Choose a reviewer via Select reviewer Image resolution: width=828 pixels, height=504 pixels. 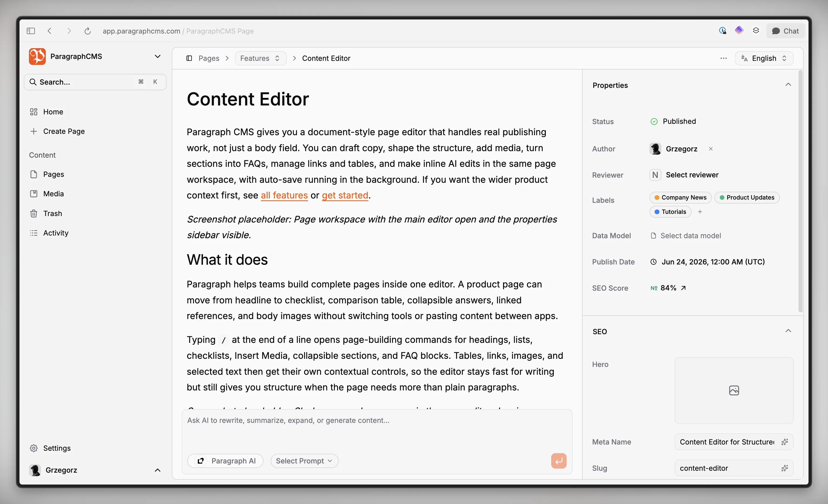pyautogui.click(x=684, y=175)
